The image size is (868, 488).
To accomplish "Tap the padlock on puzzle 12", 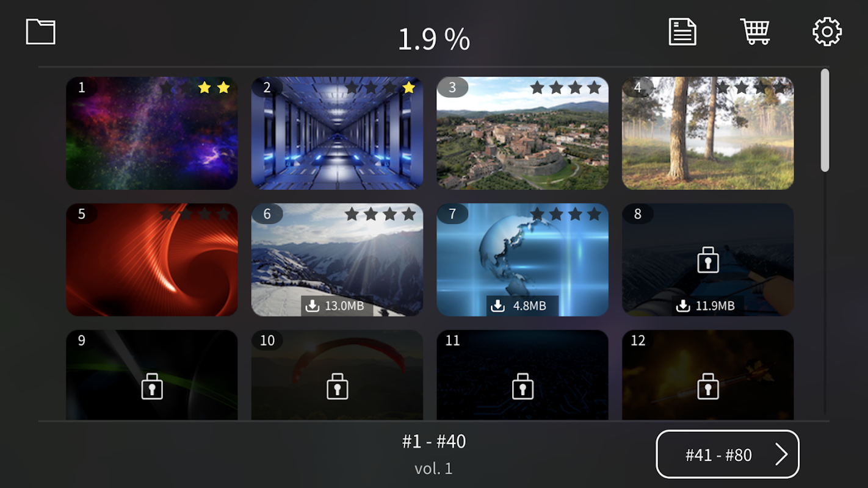I will tap(708, 386).
